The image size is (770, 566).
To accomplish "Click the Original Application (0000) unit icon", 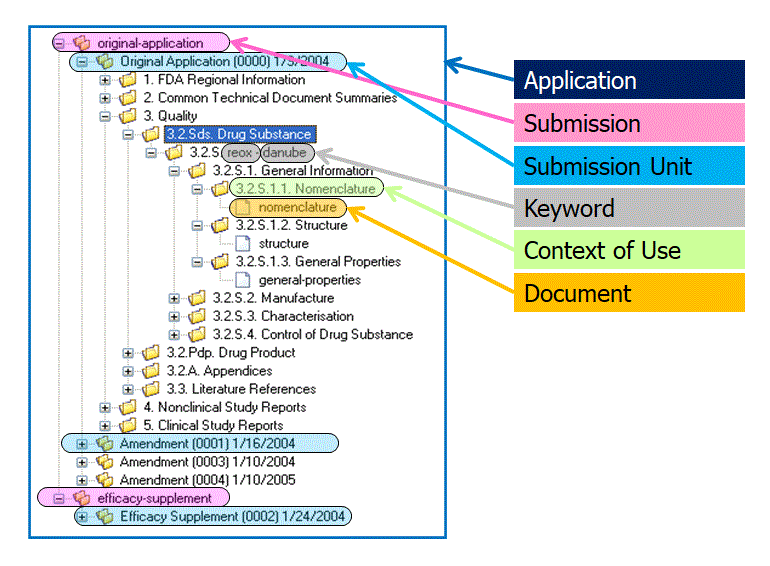I will [104, 62].
